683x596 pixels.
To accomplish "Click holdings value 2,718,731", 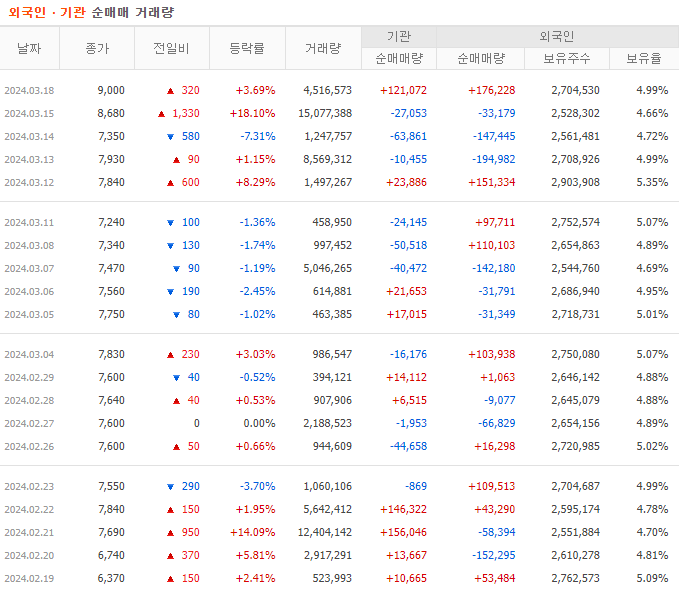I will pos(575,314).
